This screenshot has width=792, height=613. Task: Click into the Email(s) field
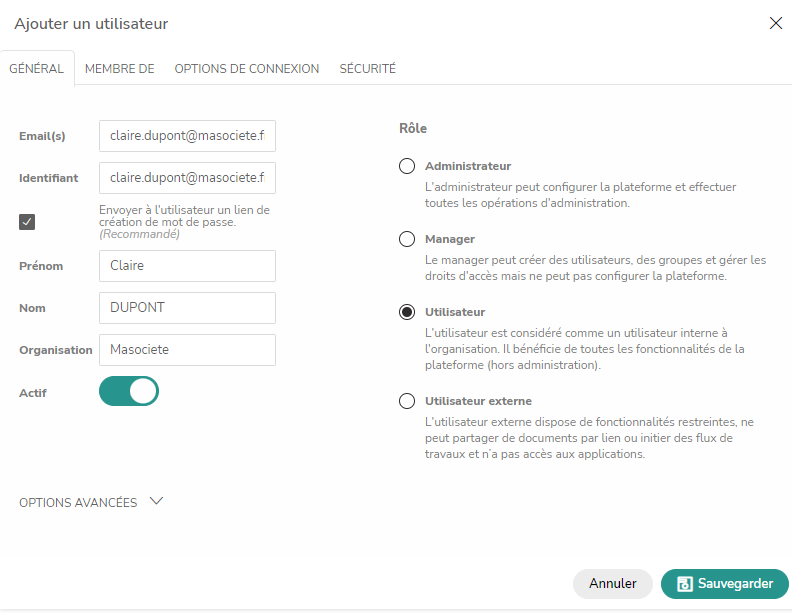tap(187, 136)
